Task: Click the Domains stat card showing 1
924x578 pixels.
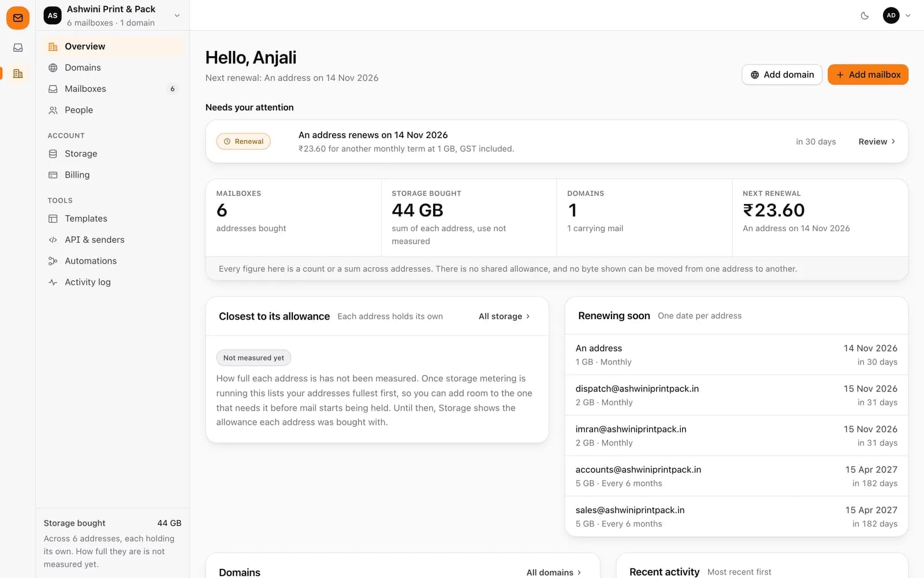Action: pyautogui.click(x=644, y=218)
